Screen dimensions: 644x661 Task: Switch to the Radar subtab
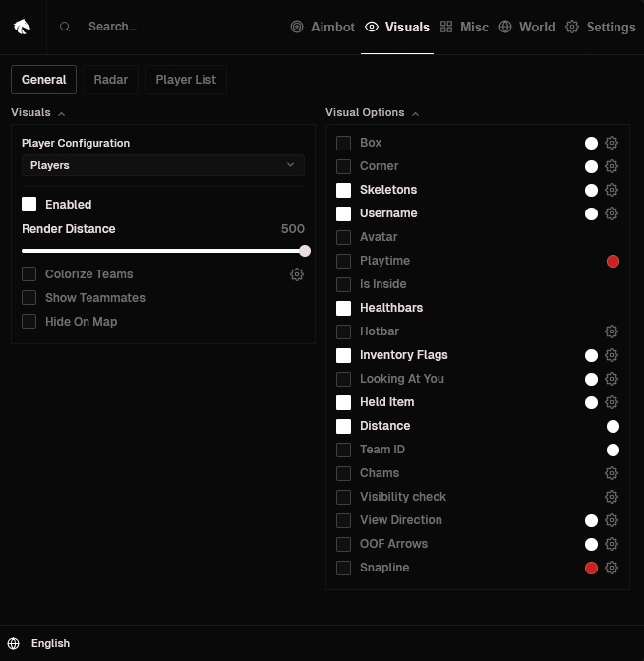point(110,80)
